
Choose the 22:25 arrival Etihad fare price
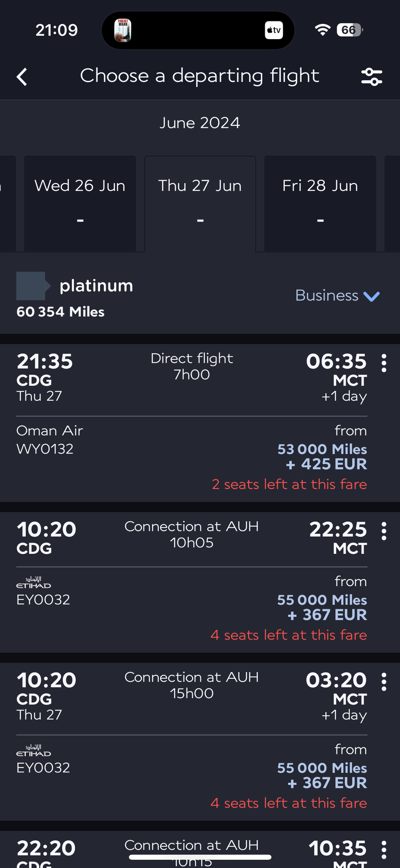coord(322,607)
